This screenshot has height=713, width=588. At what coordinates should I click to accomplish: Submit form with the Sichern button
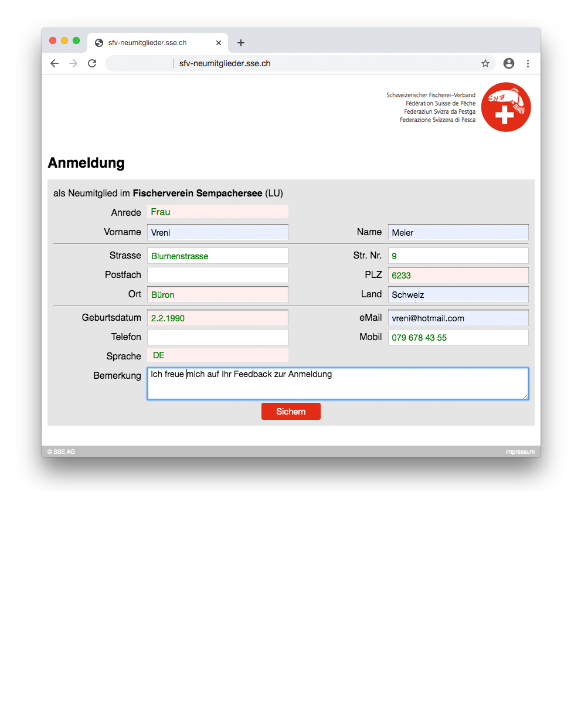coord(291,412)
